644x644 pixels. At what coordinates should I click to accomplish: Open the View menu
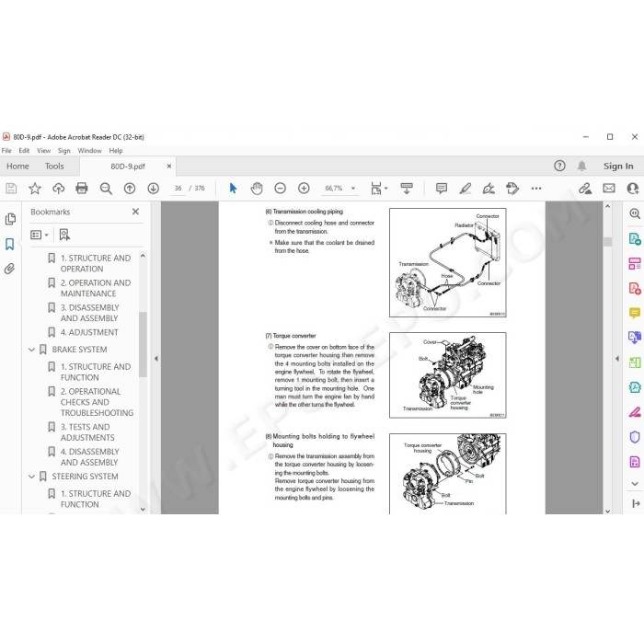click(x=43, y=151)
